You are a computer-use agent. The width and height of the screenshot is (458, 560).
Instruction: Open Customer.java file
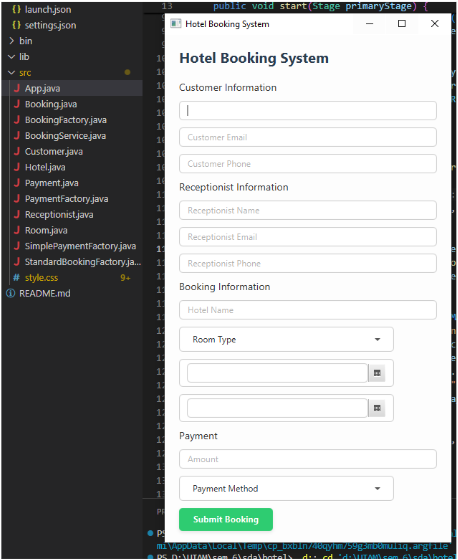tap(54, 151)
